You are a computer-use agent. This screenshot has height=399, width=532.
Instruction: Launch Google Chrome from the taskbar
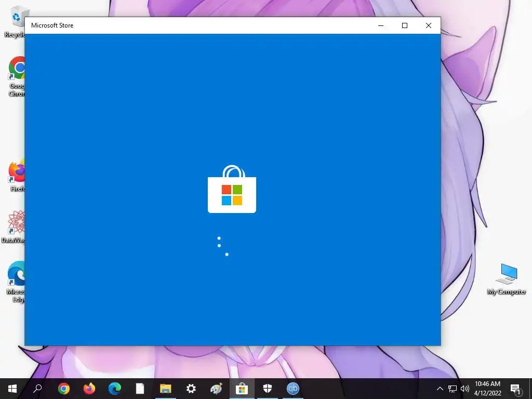point(63,389)
